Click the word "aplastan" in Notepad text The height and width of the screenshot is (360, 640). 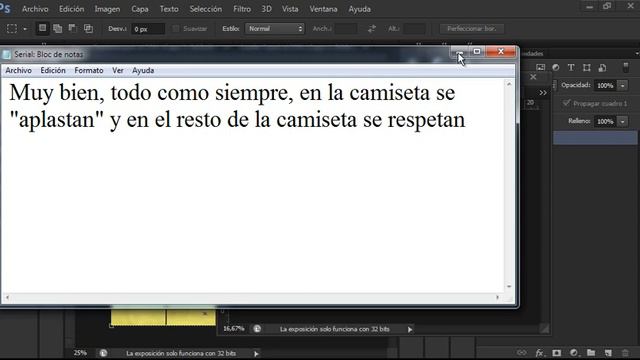56,120
